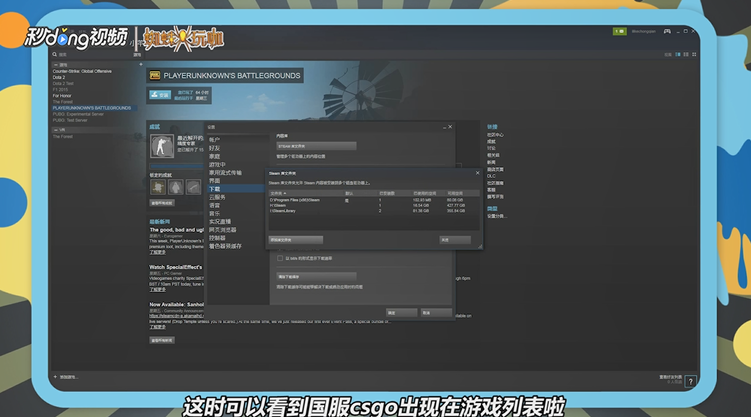Use resize grip of library folders dialog

click(479, 246)
